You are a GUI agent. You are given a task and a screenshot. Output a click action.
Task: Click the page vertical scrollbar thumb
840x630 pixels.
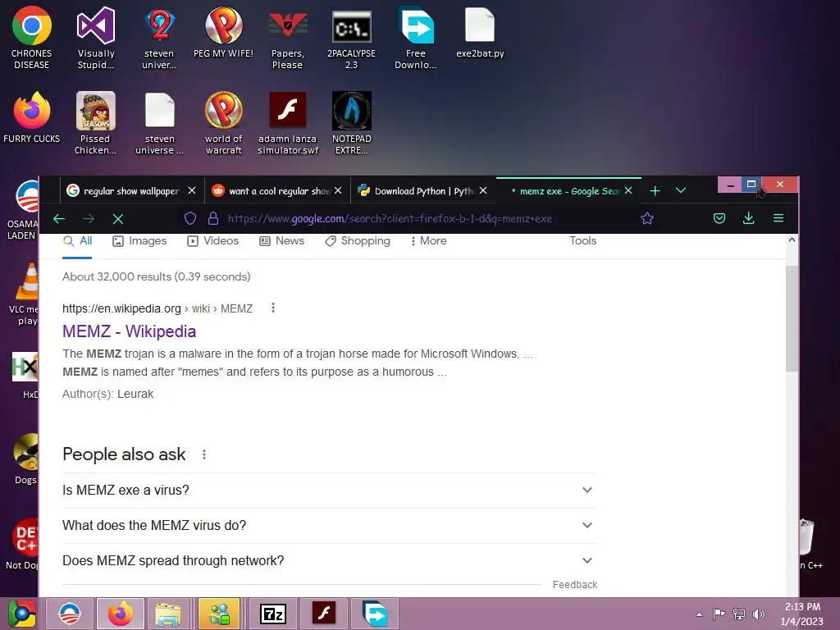click(x=792, y=318)
